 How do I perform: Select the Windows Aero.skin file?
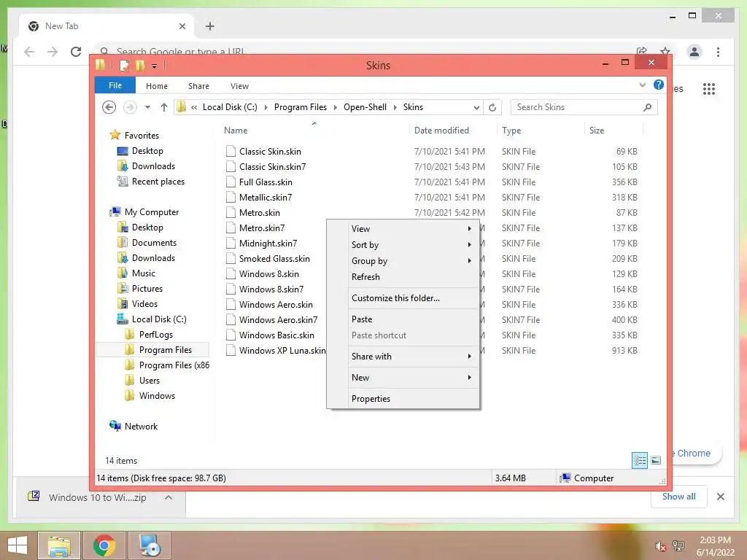click(276, 304)
